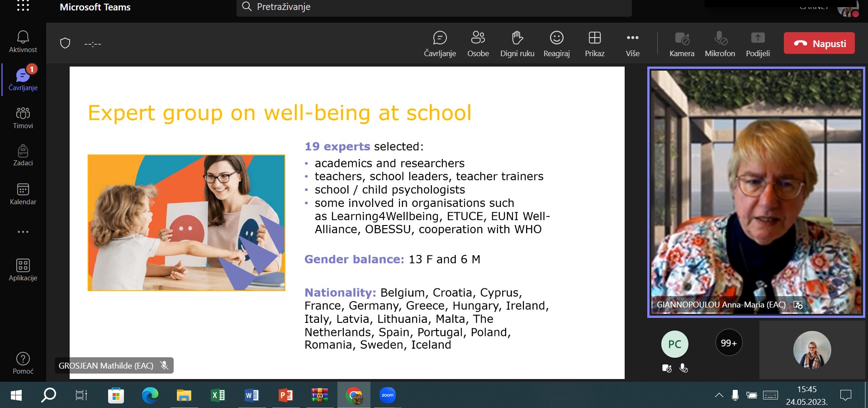Open Podijeli share content tray
The image size is (868, 408).
[x=758, y=44]
